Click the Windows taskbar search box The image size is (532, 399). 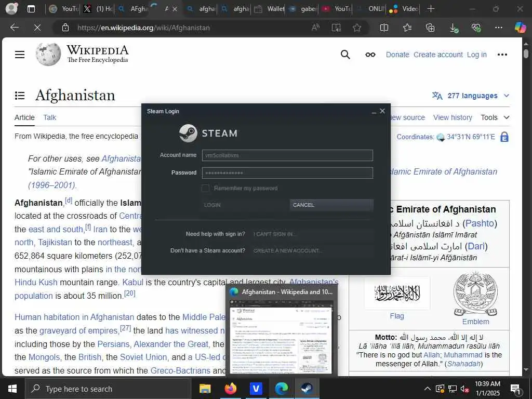click(x=108, y=389)
